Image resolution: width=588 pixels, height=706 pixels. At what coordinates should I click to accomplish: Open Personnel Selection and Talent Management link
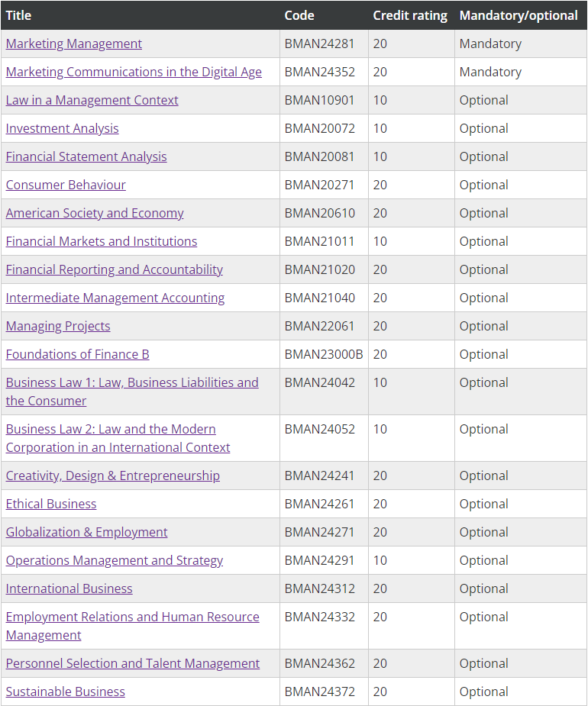[132, 664]
